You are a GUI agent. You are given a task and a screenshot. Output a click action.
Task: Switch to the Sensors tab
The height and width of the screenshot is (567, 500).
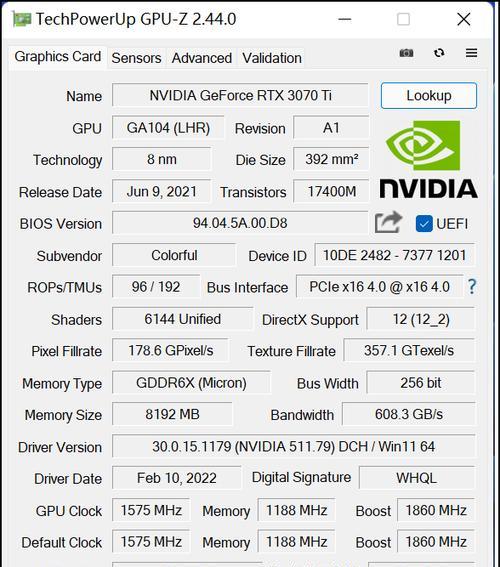tap(136, 58)
